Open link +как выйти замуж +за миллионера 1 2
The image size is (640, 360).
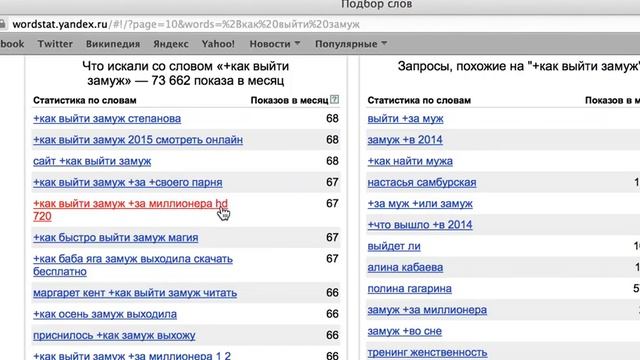(132, 356)
